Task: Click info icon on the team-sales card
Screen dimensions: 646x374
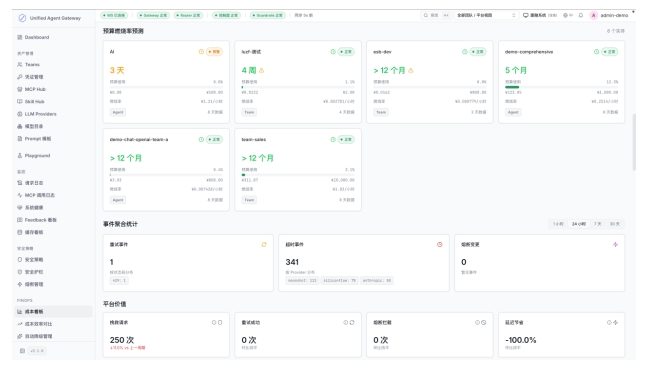Action: pyautogui.click(x=333, y=139)
